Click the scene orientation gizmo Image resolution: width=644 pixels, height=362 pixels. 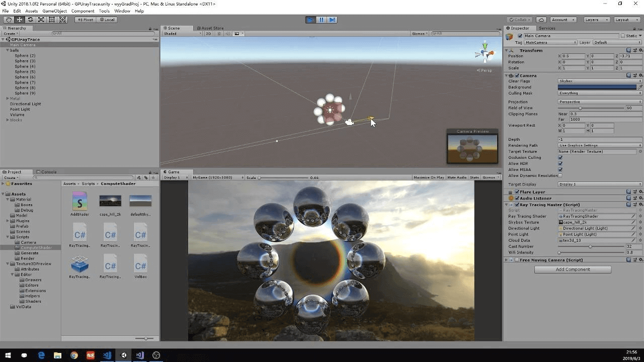484,53
